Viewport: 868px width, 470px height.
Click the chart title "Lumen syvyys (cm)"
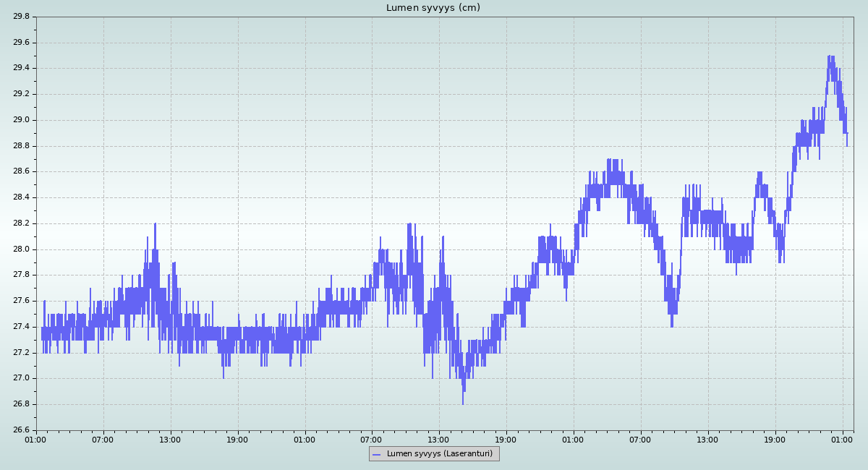tap(433, 8)
